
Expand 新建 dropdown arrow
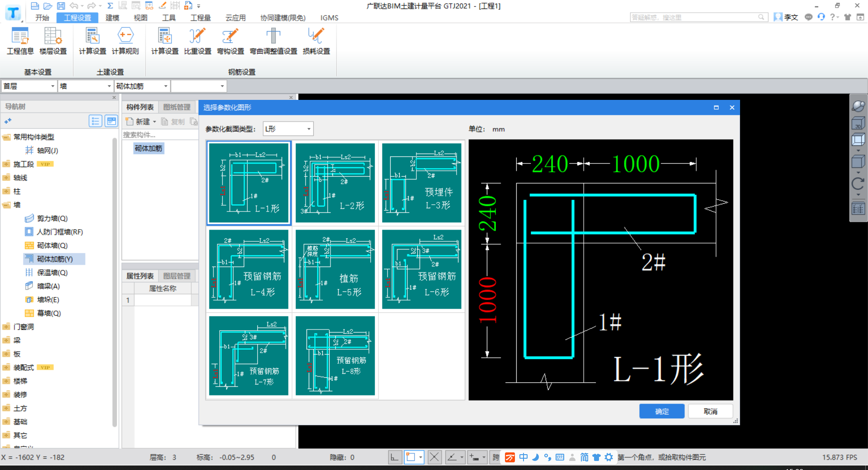pos(155,122)
